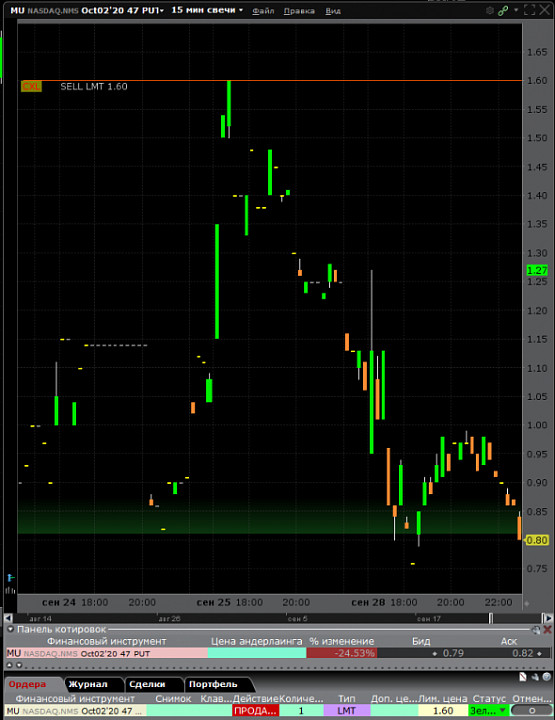
Task: Click the wrench icon in orders panel
Action: tap(535, 677)
